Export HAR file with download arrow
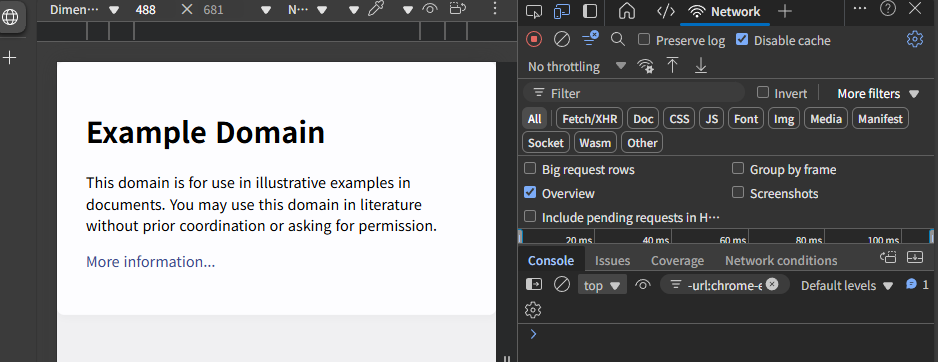 [701, 65]
